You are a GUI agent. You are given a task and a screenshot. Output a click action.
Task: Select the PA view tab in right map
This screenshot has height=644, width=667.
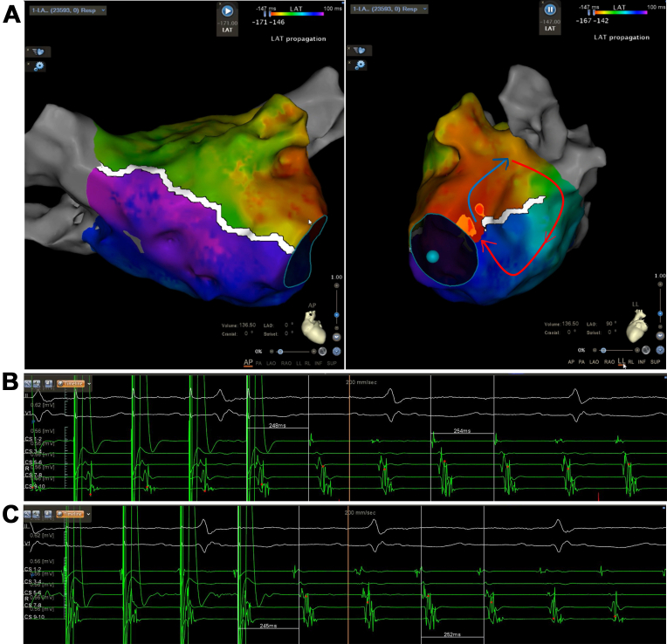click(581, 362)
